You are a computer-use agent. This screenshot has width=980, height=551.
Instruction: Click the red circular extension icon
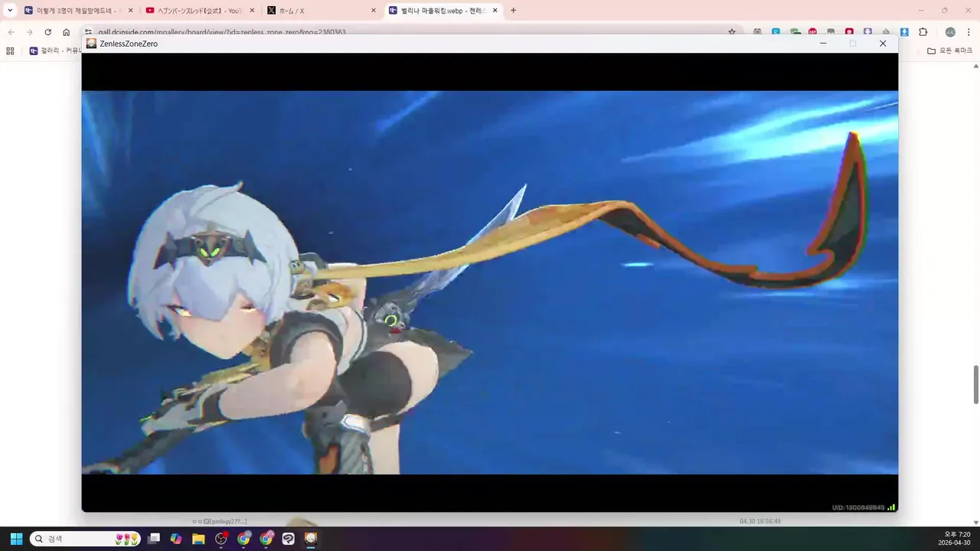(x=849, y=32)
